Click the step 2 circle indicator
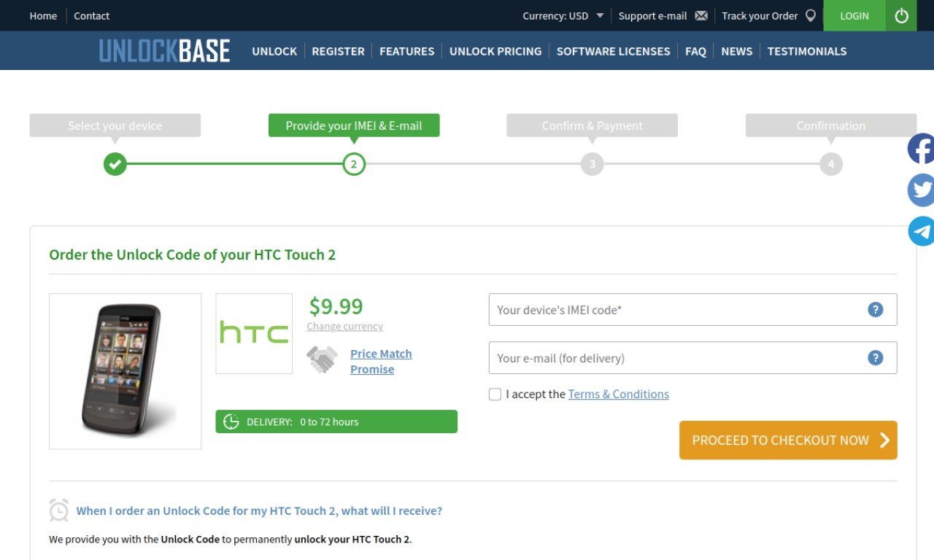 pos(354,163)
